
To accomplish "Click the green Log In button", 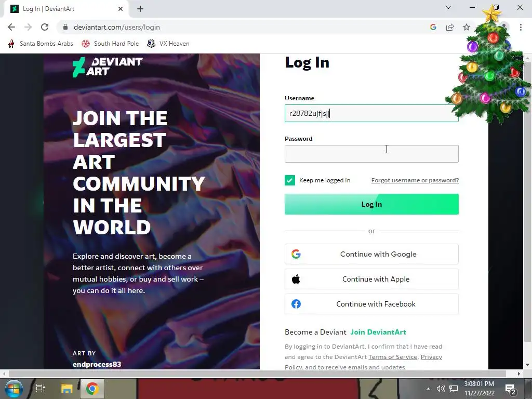I will pos(371,204).
